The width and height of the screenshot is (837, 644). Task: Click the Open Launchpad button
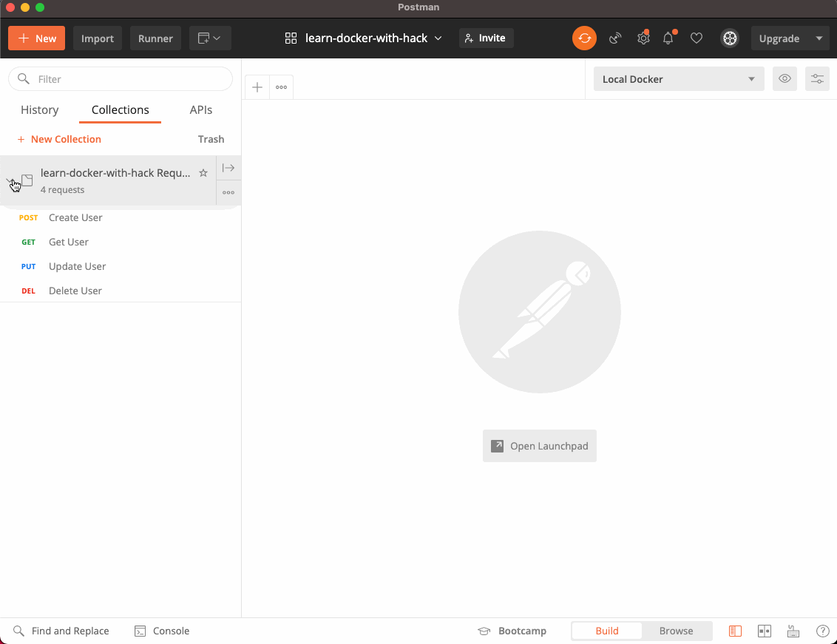[x=540, y=446]
